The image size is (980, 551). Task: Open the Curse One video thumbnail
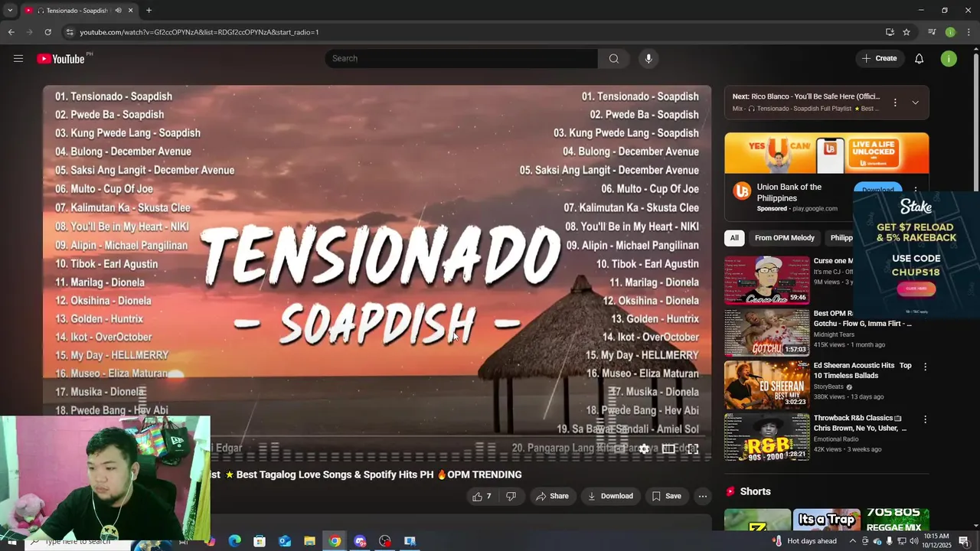(x=766, y=281)
